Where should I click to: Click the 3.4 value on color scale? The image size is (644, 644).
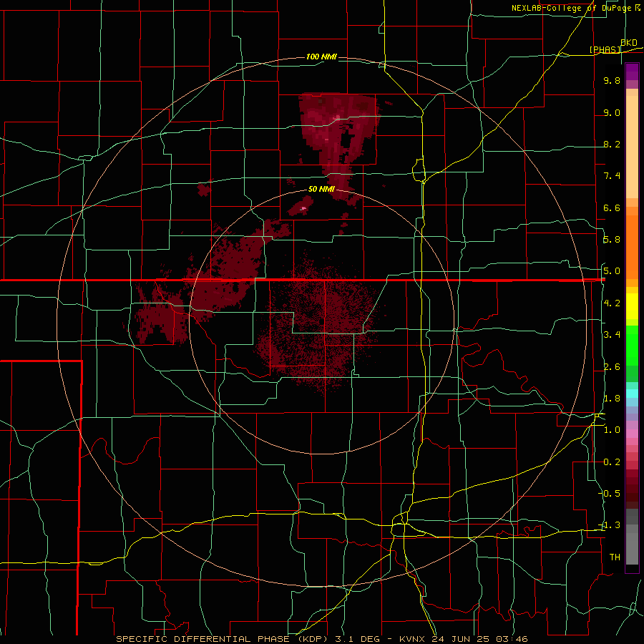(612, 335)
